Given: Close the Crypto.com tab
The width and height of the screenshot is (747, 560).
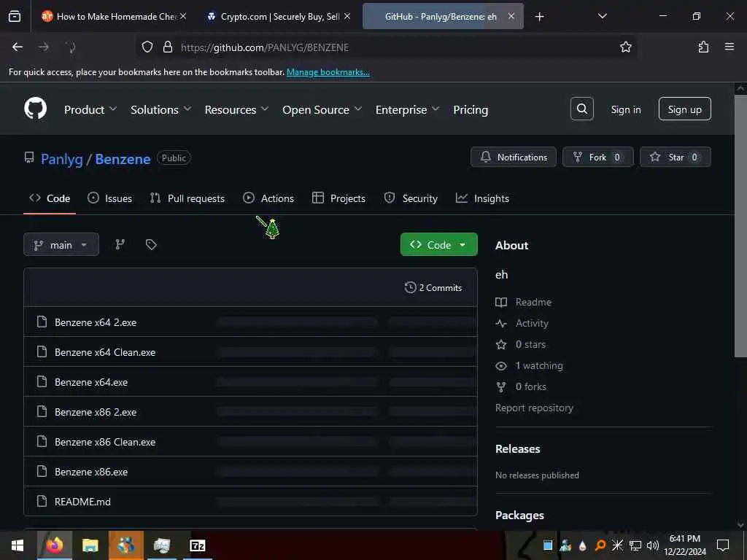Looking at the screenshot, I should 347,16.
